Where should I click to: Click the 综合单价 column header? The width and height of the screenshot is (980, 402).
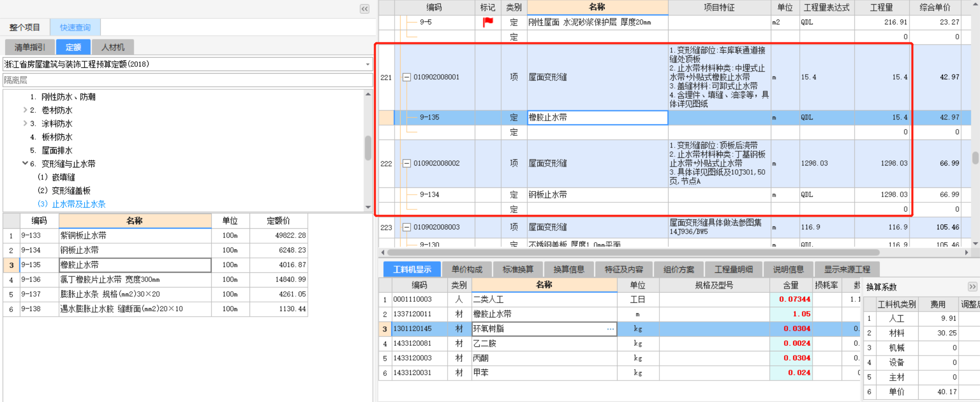935,7
